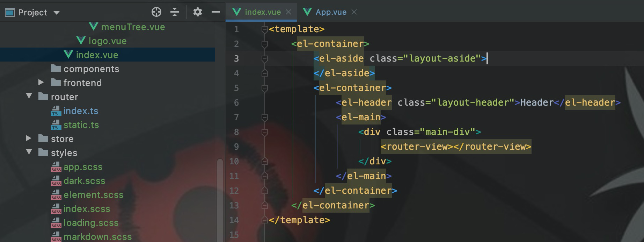Screen dimensions: 644x242
Task: Click the Vue icon beside menuTree.vue
Action: tap(93, 27)
